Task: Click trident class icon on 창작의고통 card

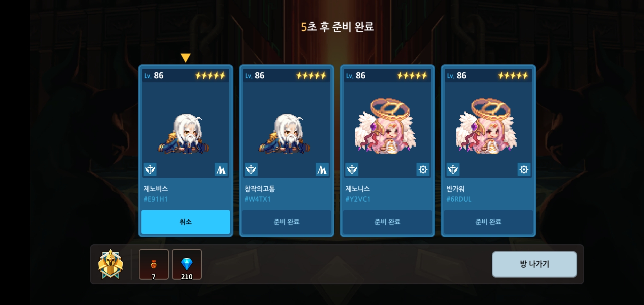Action: tap(251, 169)
